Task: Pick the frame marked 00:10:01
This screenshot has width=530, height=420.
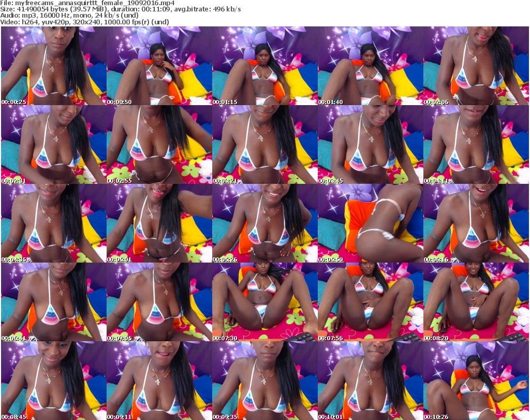Action: click(370, 381)
